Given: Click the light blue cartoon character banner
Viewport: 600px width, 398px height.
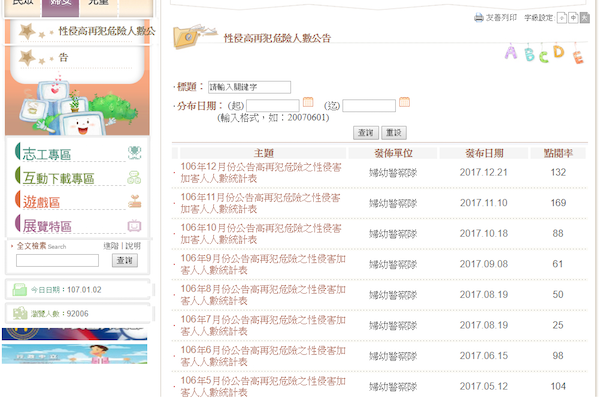Looking at the screenshot, I should click(74, 354).
